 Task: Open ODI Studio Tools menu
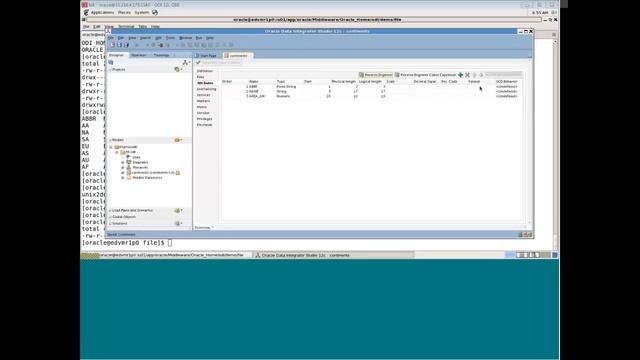[x=170, y=38]
